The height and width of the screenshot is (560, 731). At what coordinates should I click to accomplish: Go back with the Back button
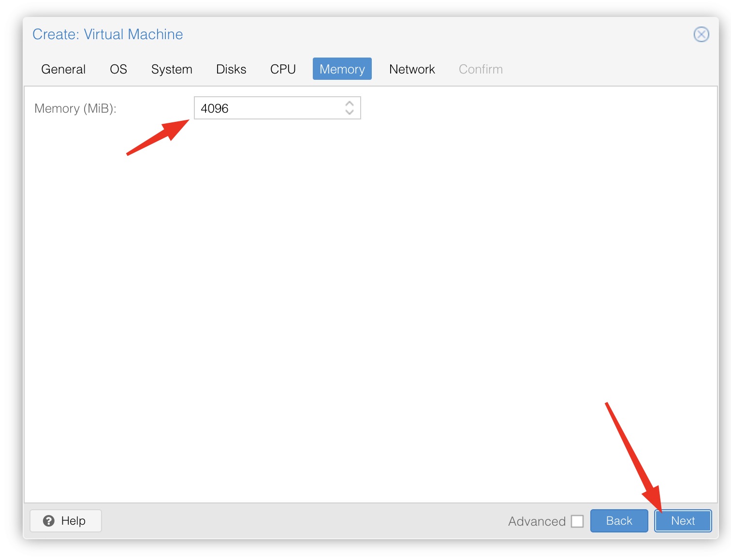(619, 521)
